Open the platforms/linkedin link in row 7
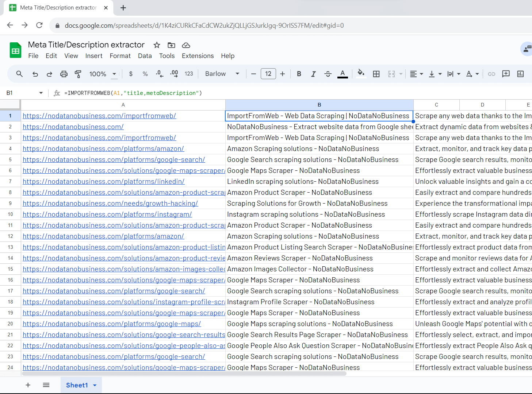The height and width of the screenshot is (394, 532). [103, 182]
